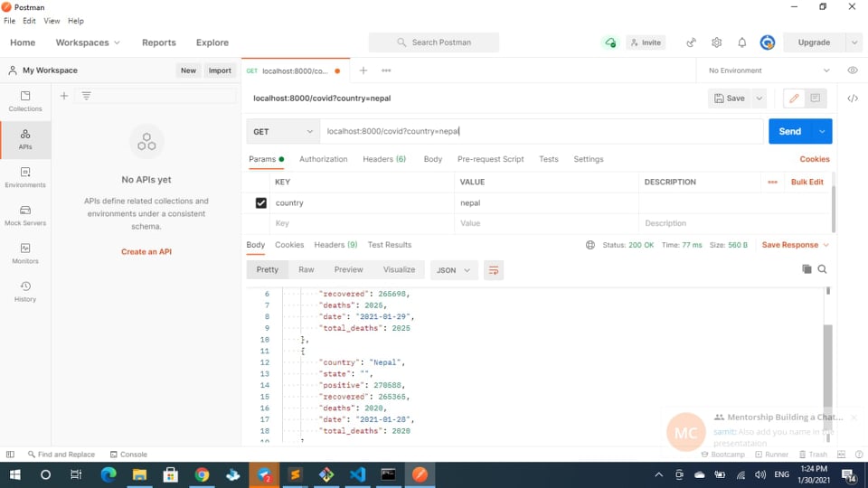
Task: Click the search icon in response body
Action: tap(822, 269)
